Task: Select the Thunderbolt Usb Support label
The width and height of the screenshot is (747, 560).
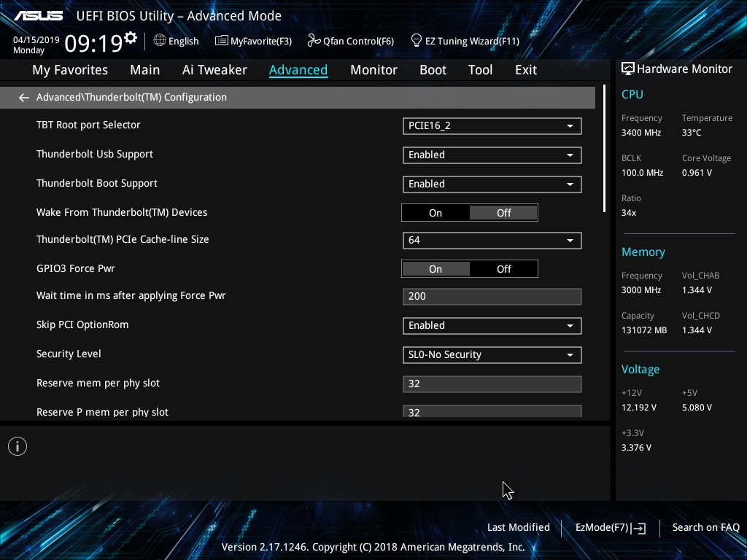Action: coord(95,155)
